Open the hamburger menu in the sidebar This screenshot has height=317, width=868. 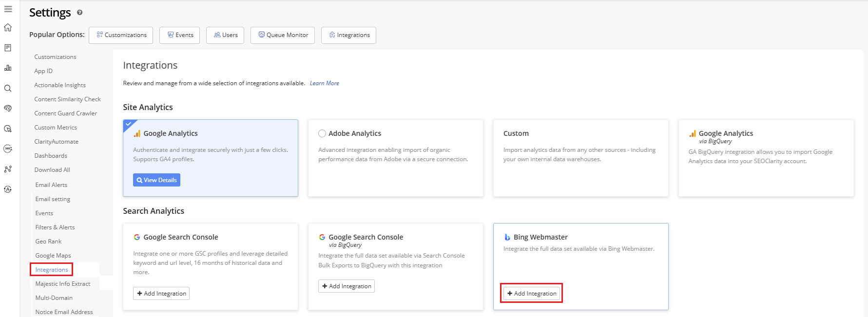[x=8, y=9]
